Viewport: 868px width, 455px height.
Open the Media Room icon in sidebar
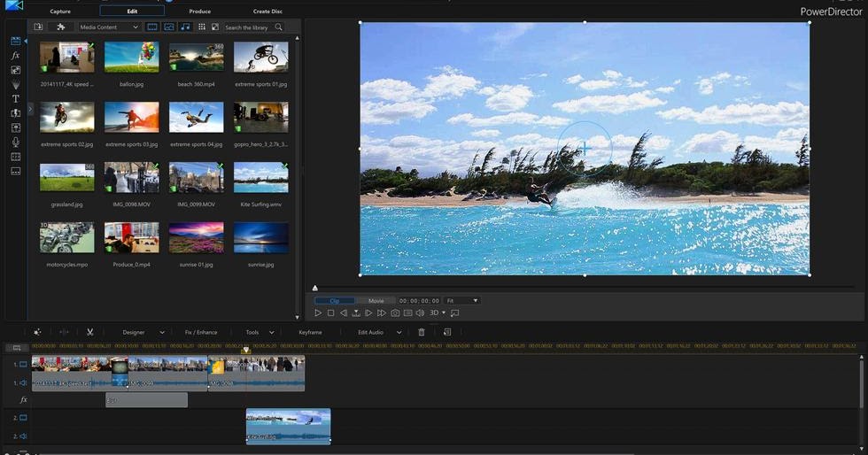pyautogui.click(x=16, y=42)
